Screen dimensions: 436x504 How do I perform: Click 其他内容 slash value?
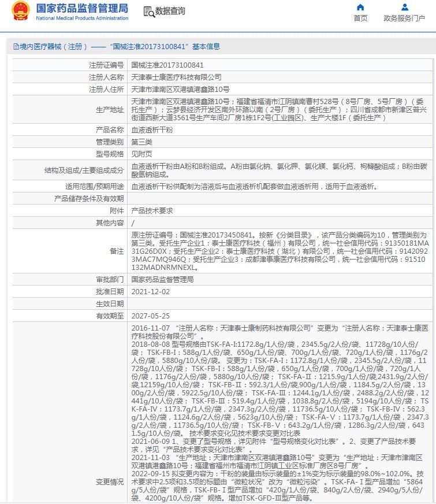pos(133,224)
